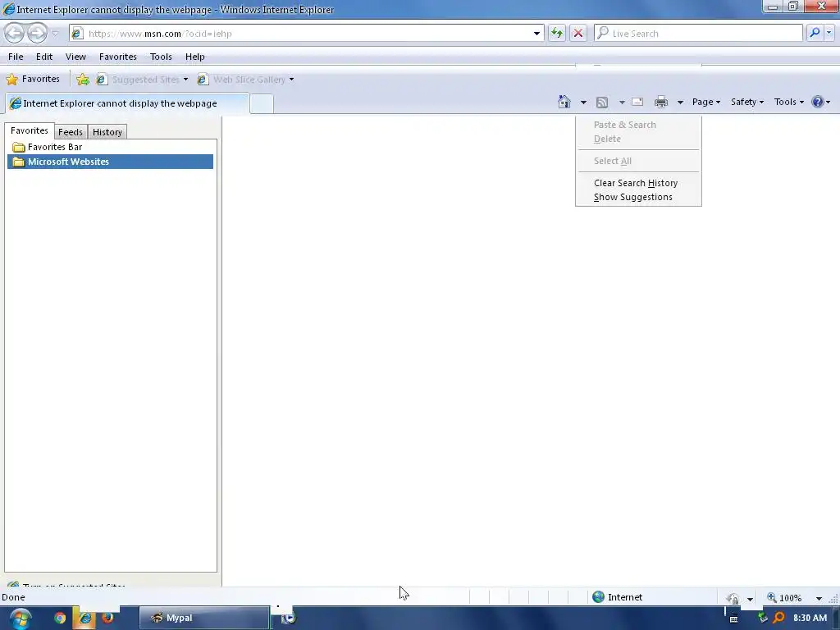Screen dimensions: 840x630
Task: Expand Web Slice Gallery dropdown arrow
Action: point(291,80)
